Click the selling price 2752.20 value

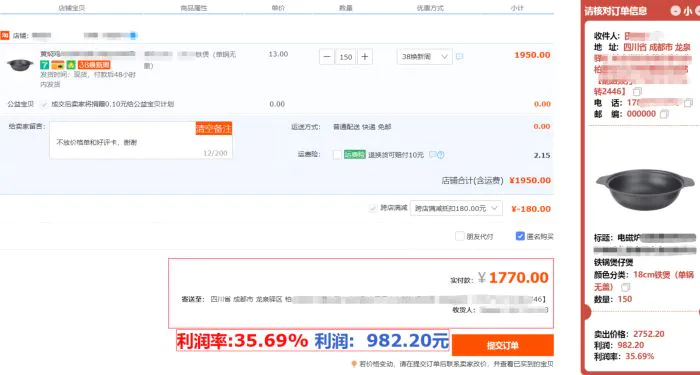click(x=649, y=334)
